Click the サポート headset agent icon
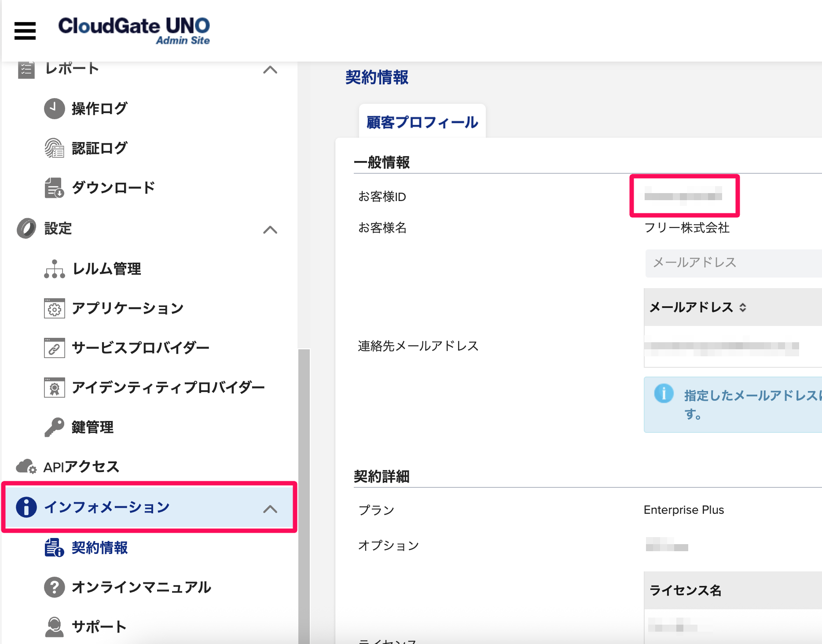This screenshot has height=644, width=822. (x=55, y=627)
